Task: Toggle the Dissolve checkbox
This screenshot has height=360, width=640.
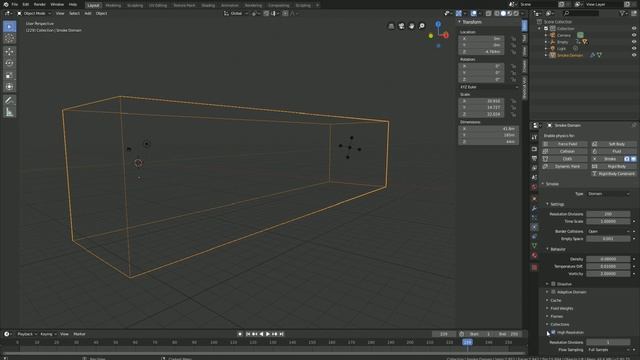Action: [x=553, y=284]
